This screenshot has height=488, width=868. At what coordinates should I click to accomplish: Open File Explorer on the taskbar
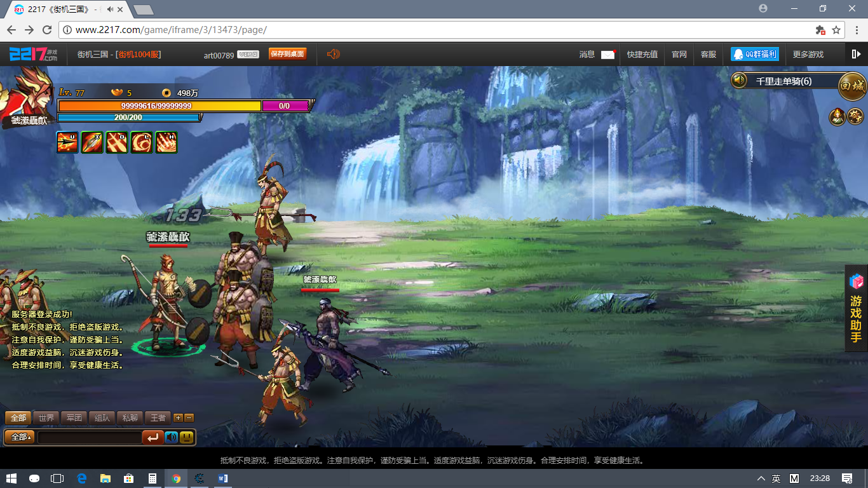[105, 478]
